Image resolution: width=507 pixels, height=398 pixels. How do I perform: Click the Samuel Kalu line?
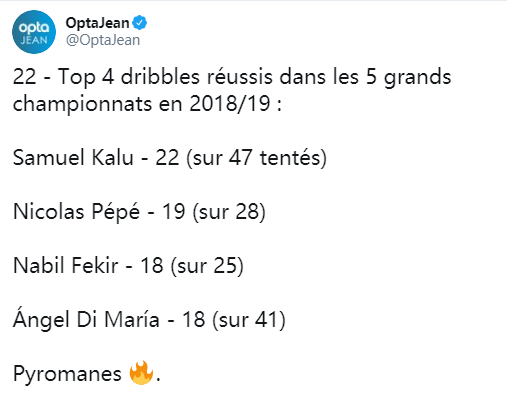(170, 158)
